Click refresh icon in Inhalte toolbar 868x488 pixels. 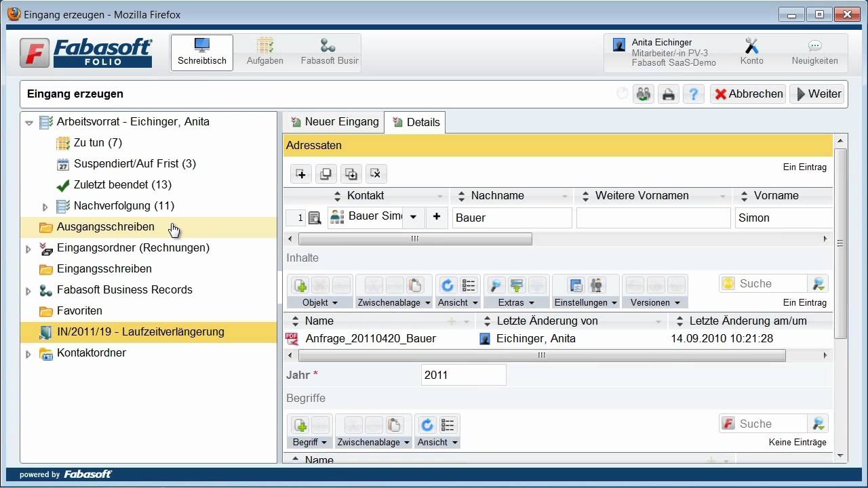(x=448, y=285)
